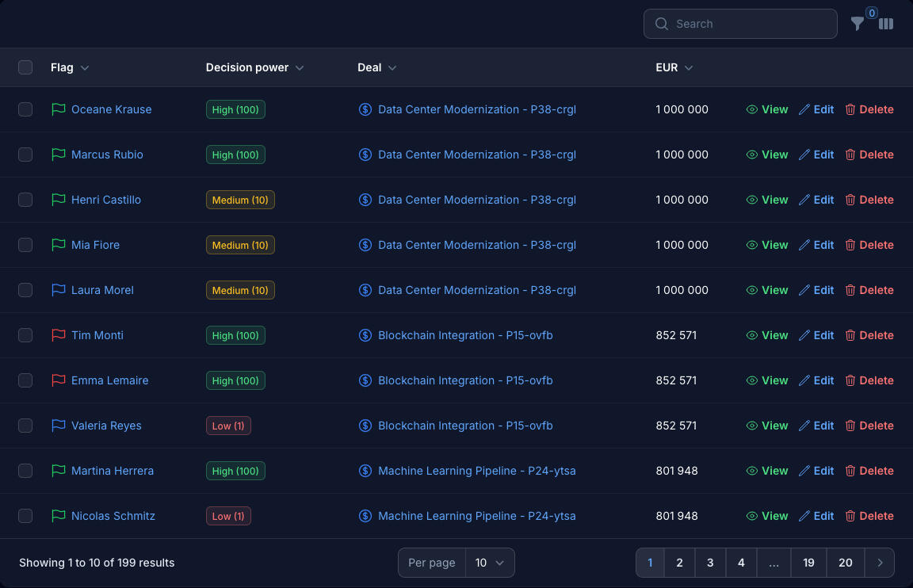The width and height of the screenshot is (913, 588).
Task: Click the 801 948 value in Martina Herrera row
Action: coord(677,471)
